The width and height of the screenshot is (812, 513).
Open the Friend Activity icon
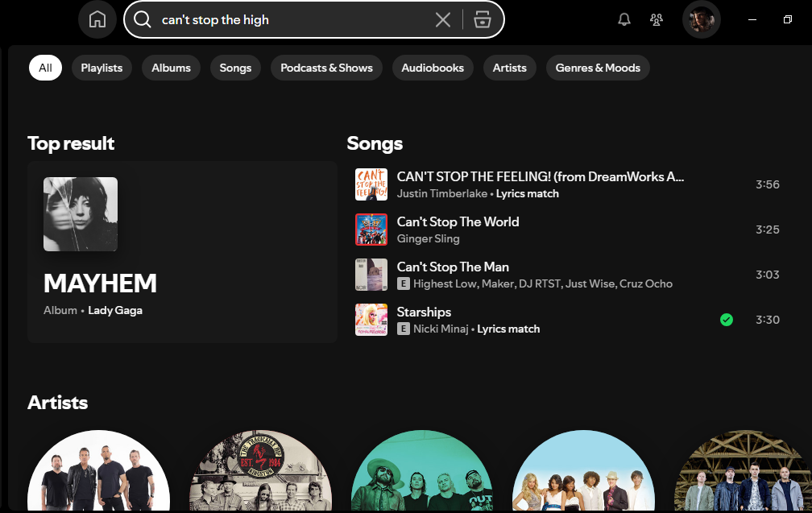tap(656, 19)
